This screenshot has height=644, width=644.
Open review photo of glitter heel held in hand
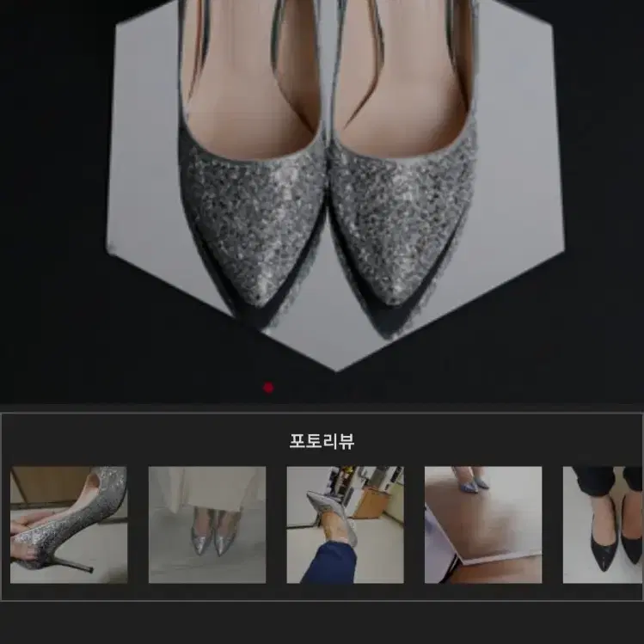point(69,524)
